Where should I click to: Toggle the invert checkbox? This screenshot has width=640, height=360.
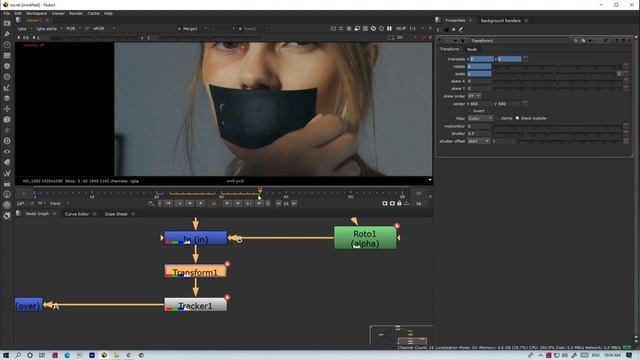click(470, 111)
